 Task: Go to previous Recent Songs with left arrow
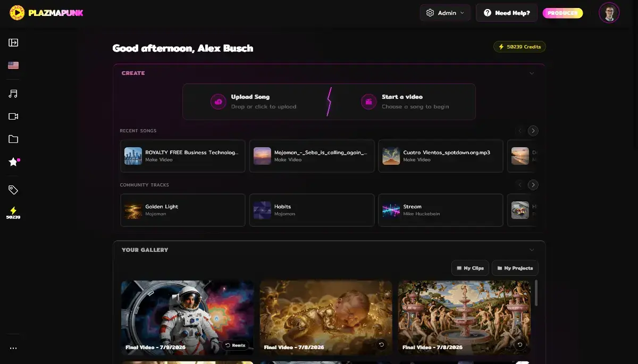(521, 131)
